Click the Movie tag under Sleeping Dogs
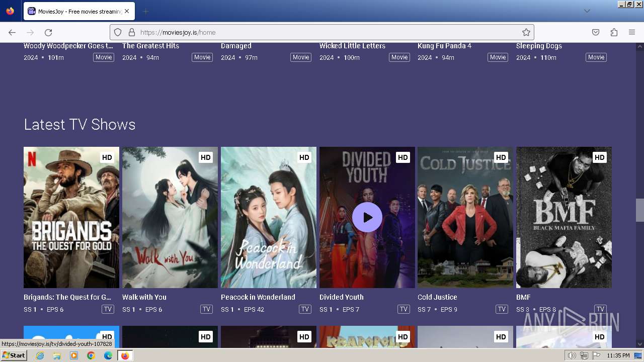This screenshot has height=362, width=644. click(596, 57)
